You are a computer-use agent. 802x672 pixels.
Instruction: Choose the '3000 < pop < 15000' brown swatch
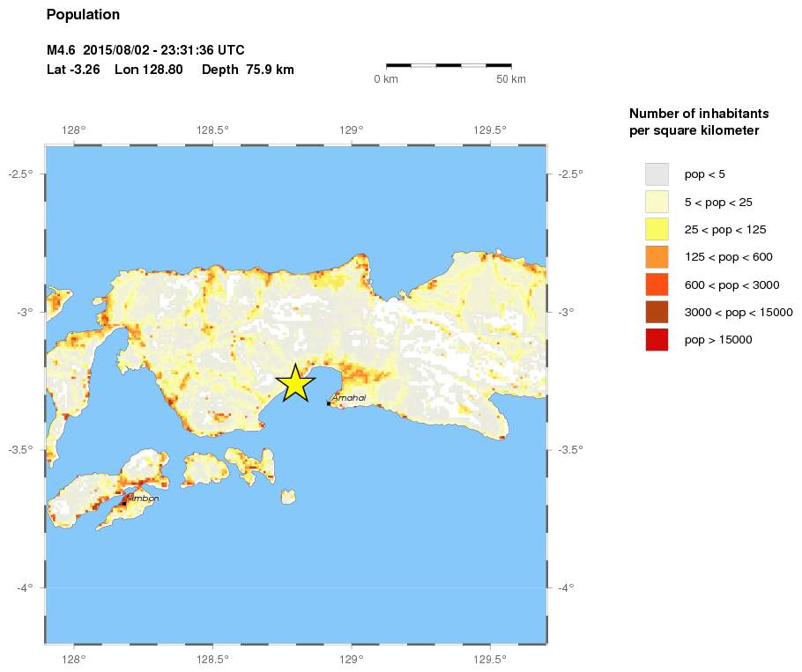[657, 312]
